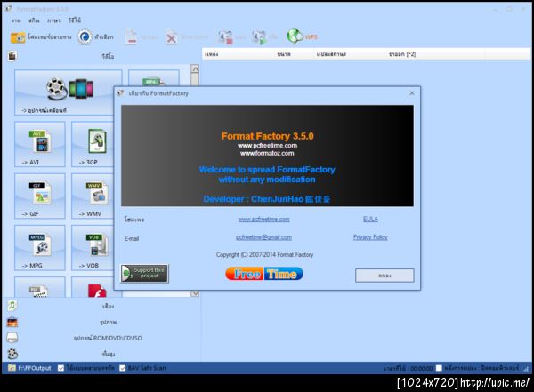Click the F:\FFOutput path text
The image size is (534, 392).
(x=35, y=368)
